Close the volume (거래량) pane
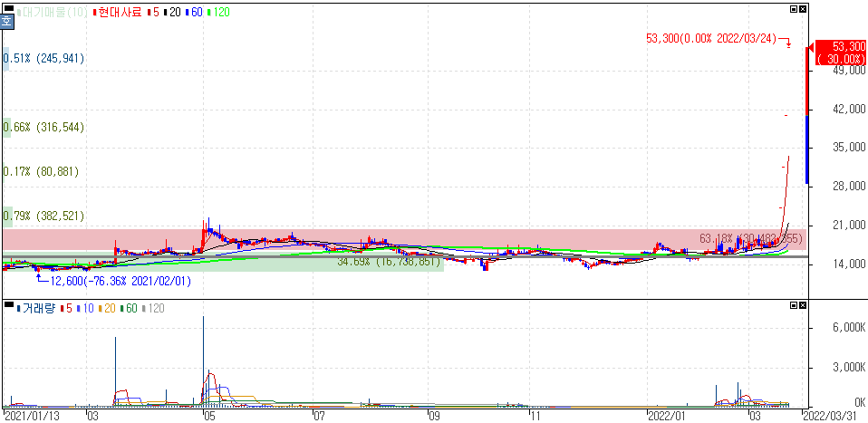The height and width of the screenshot is (423, 868). pos(803,305)
